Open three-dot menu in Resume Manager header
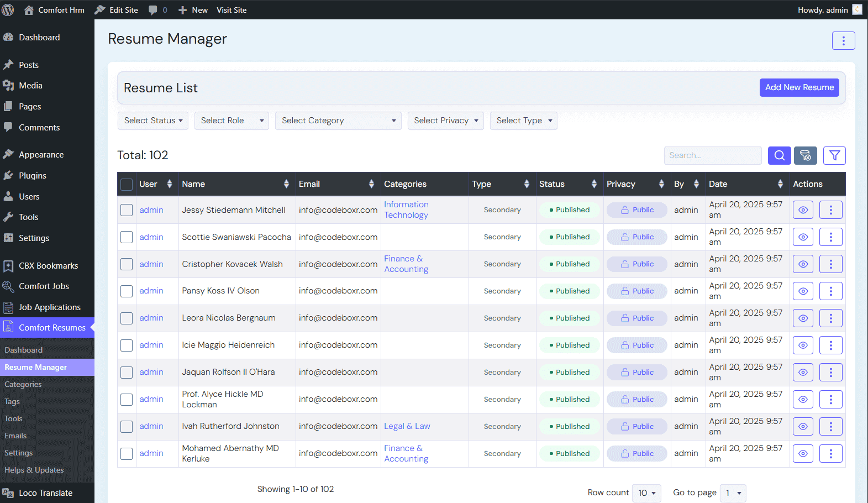This screenshot has width=868, height=503. (843, 40)
